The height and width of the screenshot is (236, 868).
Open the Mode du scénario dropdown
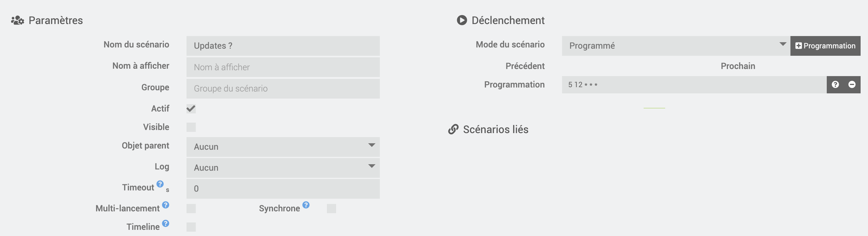676,46
